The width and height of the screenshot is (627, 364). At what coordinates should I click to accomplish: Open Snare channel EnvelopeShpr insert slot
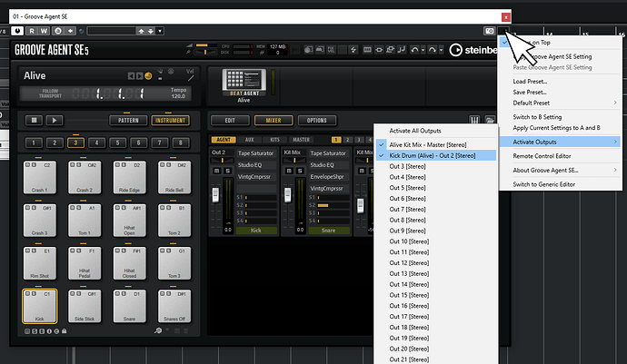(328, 176)
